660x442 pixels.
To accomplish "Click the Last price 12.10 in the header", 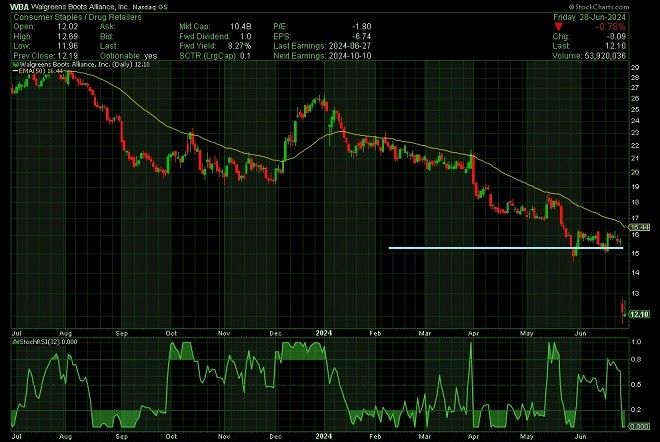I will click(x=615, y=46).
